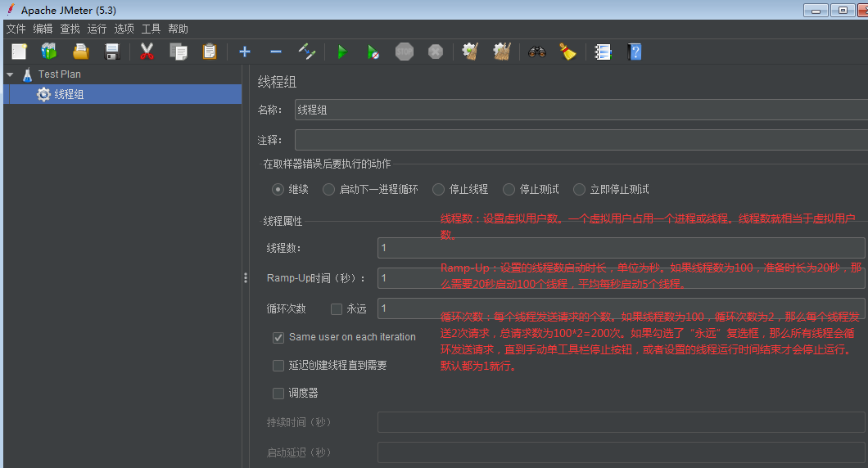Screen dimensions: 868x468
Task: Click the 在取样器错误后要执行的动作 label
Action: pyautogui.click(x=327, y=164)
